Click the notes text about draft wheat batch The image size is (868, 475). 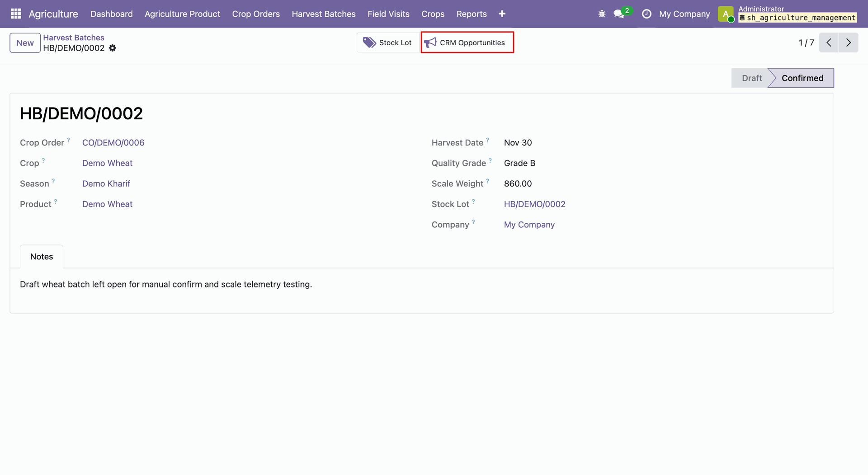tap(166, 284)
